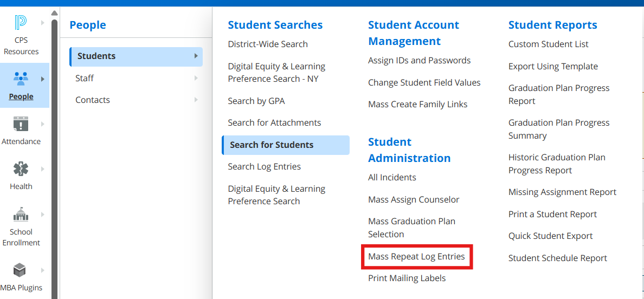Screen dimensions: 644x299
Task: Expand the CPS Resources arrow
Action: 43,23
